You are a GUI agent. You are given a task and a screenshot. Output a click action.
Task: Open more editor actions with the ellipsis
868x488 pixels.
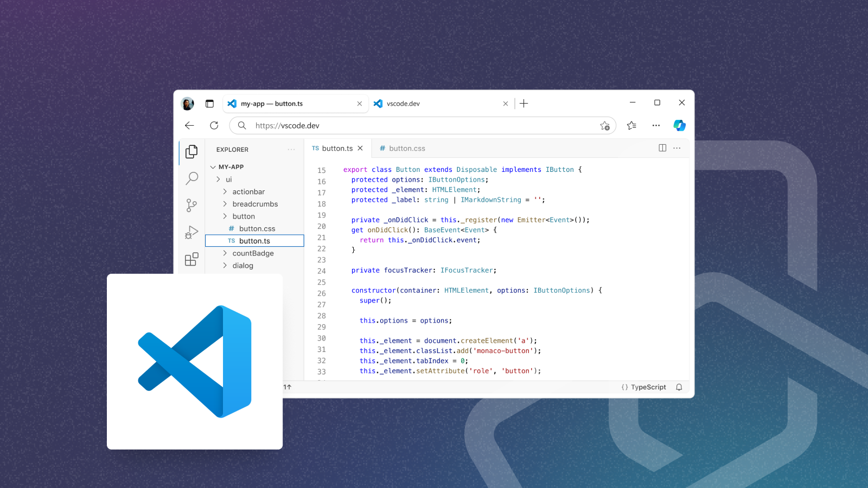coord(676,147)
